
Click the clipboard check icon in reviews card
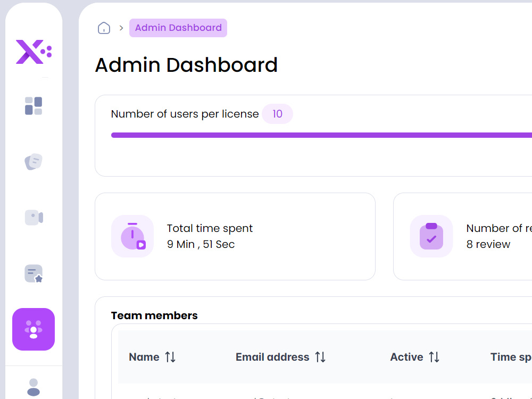pyautogui.click(x=431, y=236)
